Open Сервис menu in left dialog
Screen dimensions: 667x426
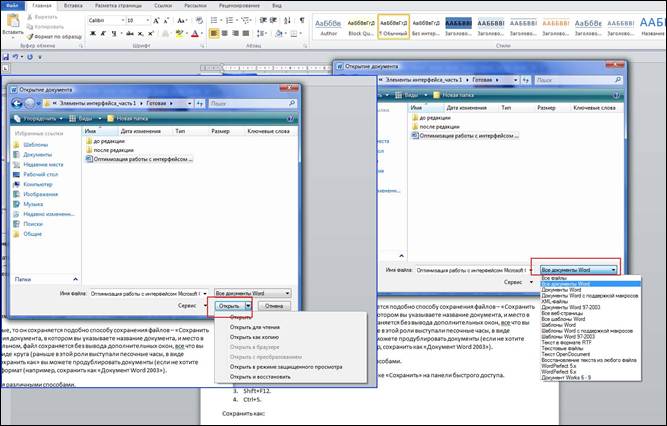pyautogui.click(x=192, y=306)
